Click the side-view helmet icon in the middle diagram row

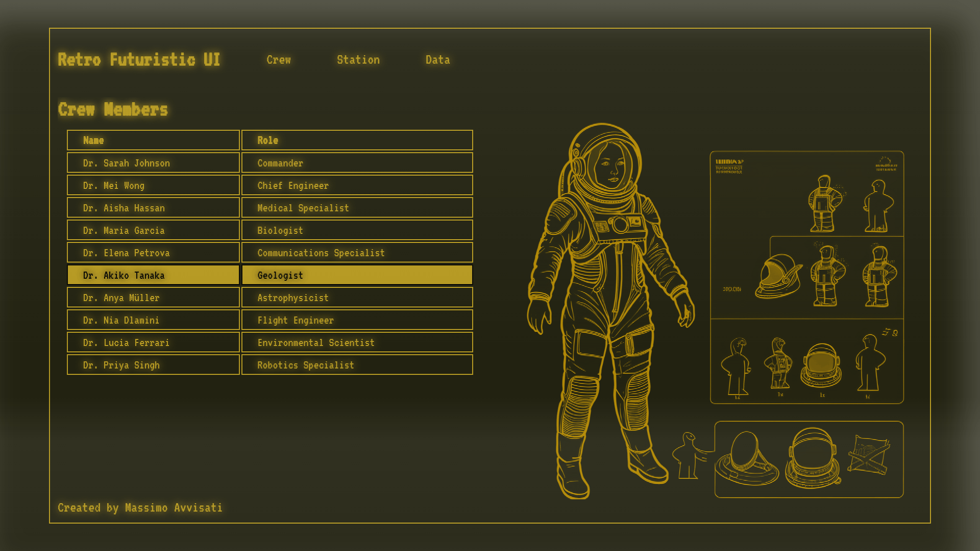[x=778, y=276]
